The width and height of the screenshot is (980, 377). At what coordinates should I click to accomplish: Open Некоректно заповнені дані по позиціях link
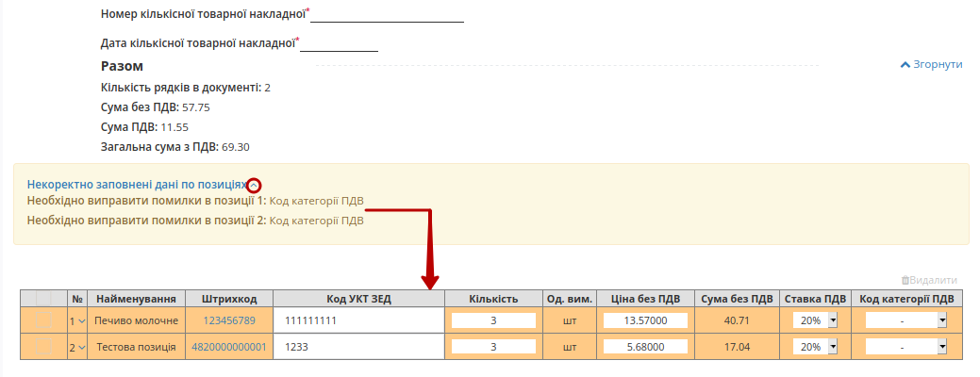click(x=137, y=185)
